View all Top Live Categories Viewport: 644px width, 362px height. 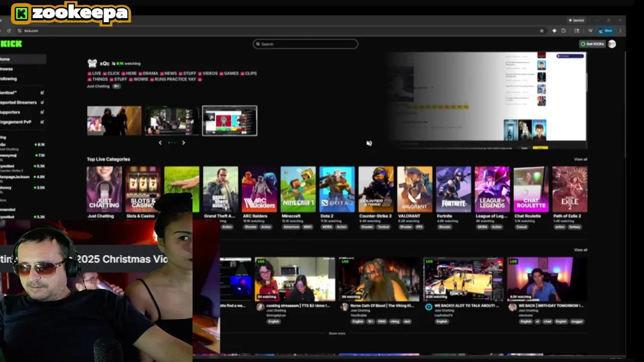[x=581, y=159]
